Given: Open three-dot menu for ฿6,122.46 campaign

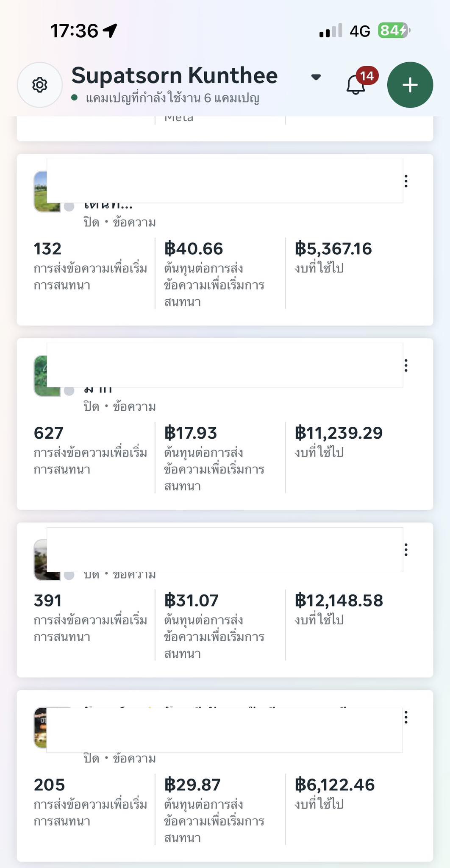Looking at the screenshot, I should [406, 718].
